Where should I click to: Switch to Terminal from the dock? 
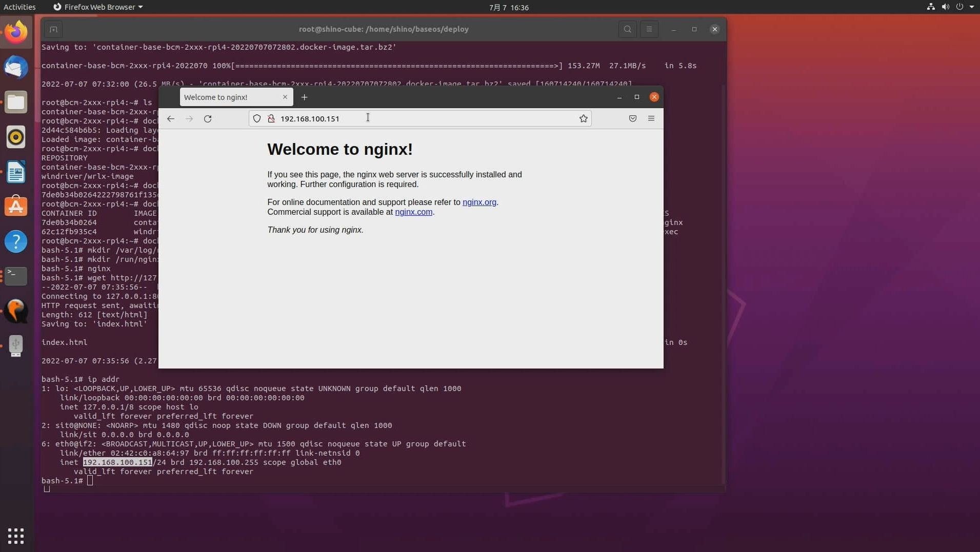point(16,276)
